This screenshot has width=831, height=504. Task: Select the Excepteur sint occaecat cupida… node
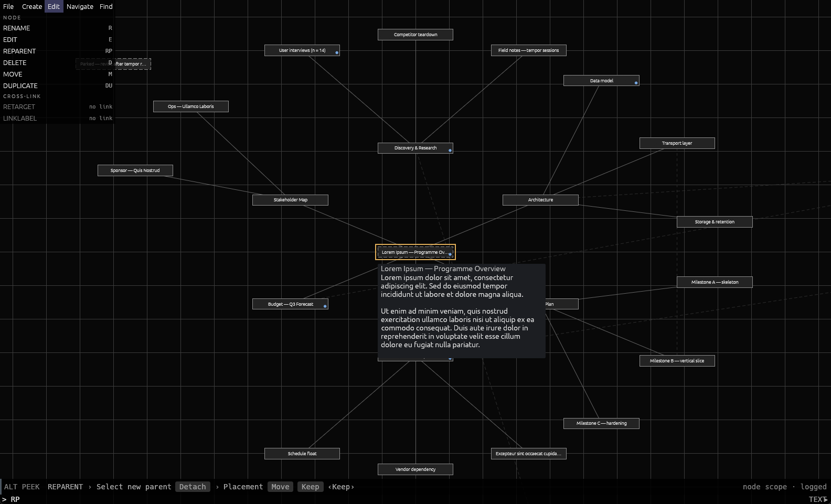(529, 454)
